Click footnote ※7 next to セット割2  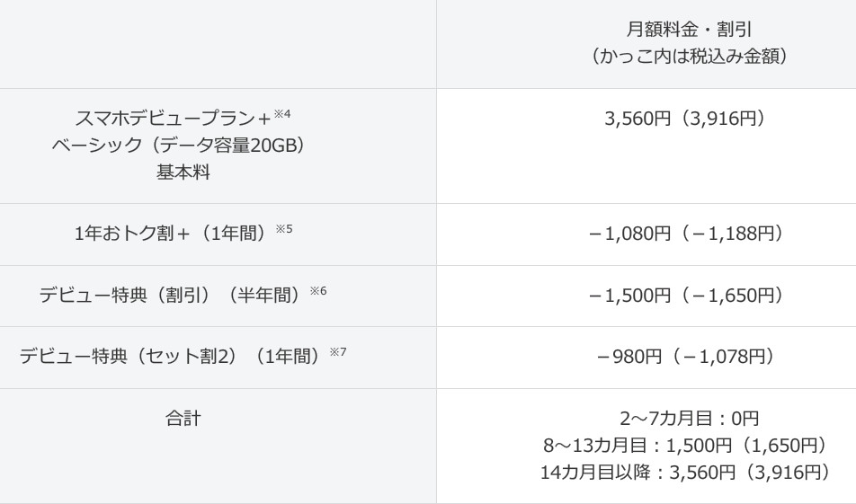pyautogui.click(x=337, y=352)
